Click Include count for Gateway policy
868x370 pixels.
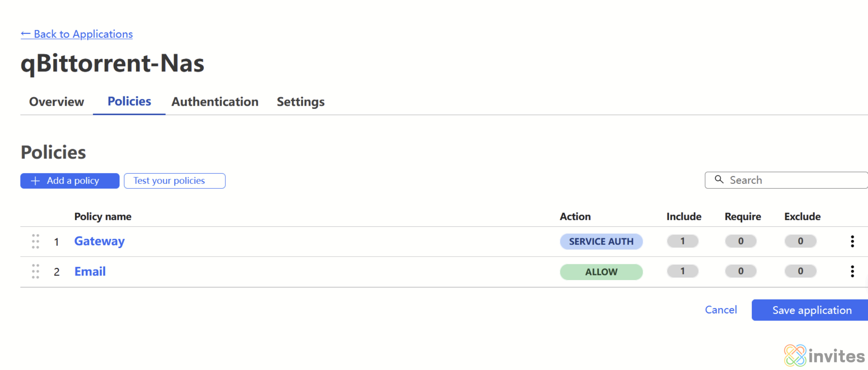coord(683,241)
